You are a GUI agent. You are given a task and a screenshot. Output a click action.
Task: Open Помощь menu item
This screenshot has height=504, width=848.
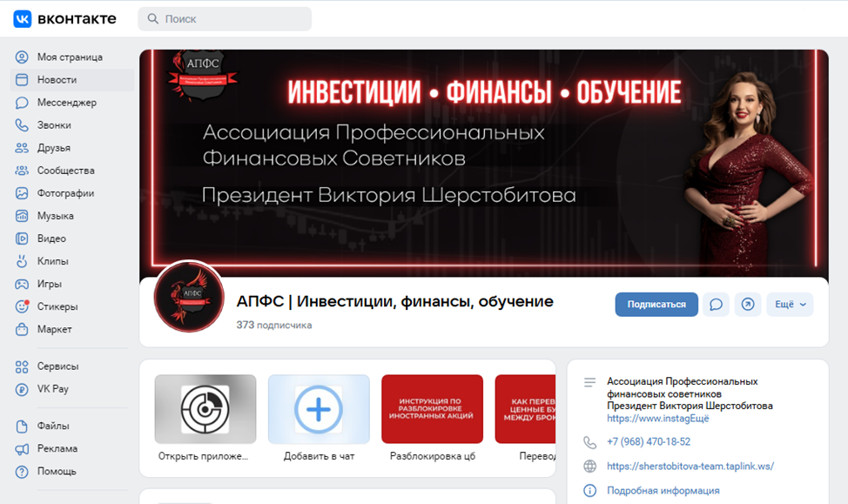[72, 472]
